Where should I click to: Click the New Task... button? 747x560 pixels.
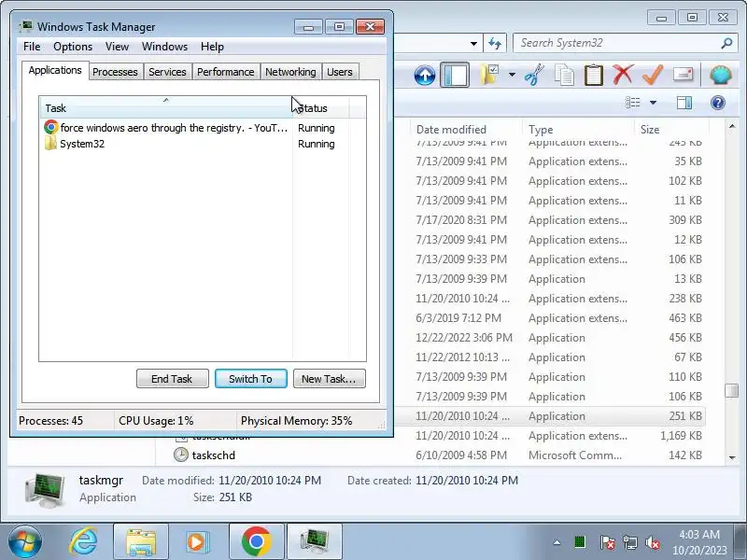330,379
